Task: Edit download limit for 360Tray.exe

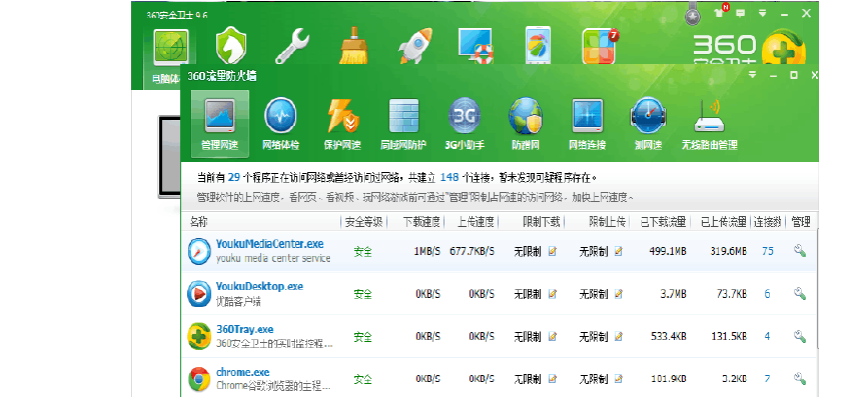Action: tap(552, 337)
